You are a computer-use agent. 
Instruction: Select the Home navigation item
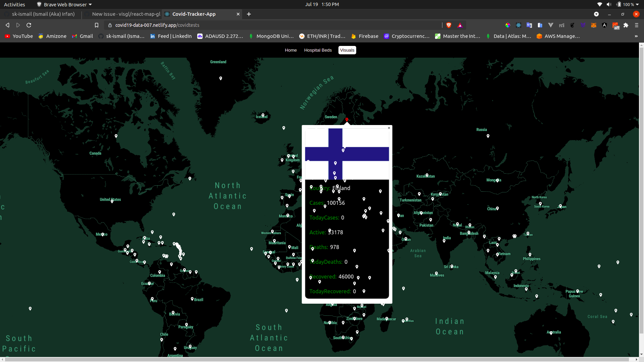(x=290, y=50)
